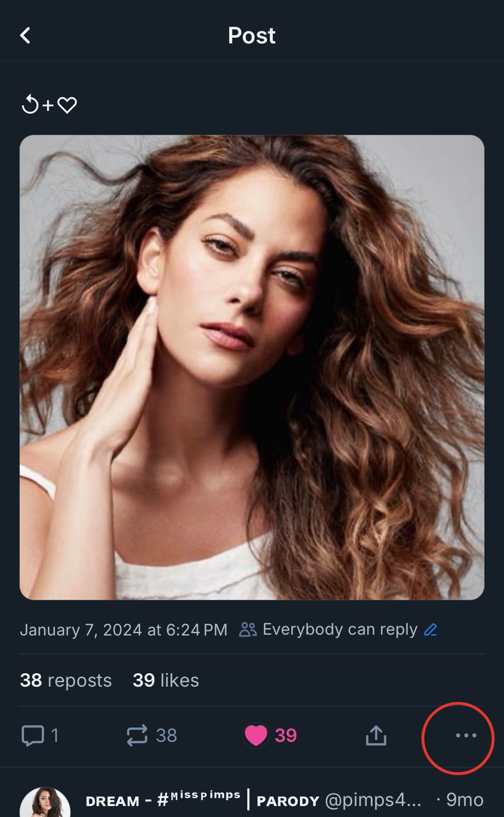Click the blue pencil edit icon
This screenshot has width=504, height=817.
(x=430, y=630)
